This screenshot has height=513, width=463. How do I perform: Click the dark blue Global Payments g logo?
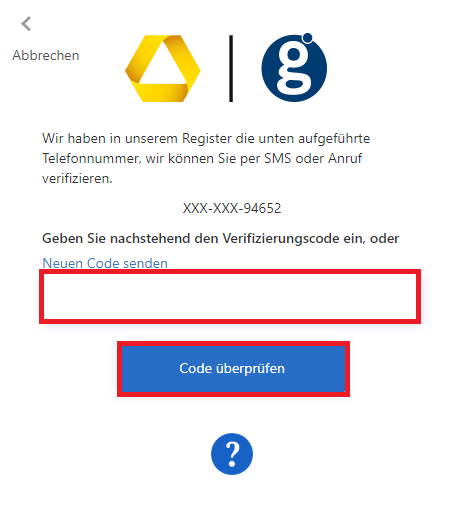tap(294, 68)
